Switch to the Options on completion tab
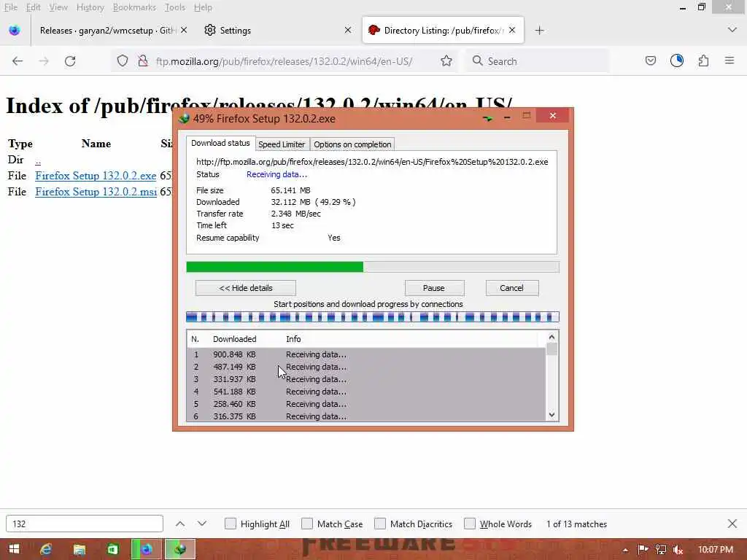 (352, 144)
